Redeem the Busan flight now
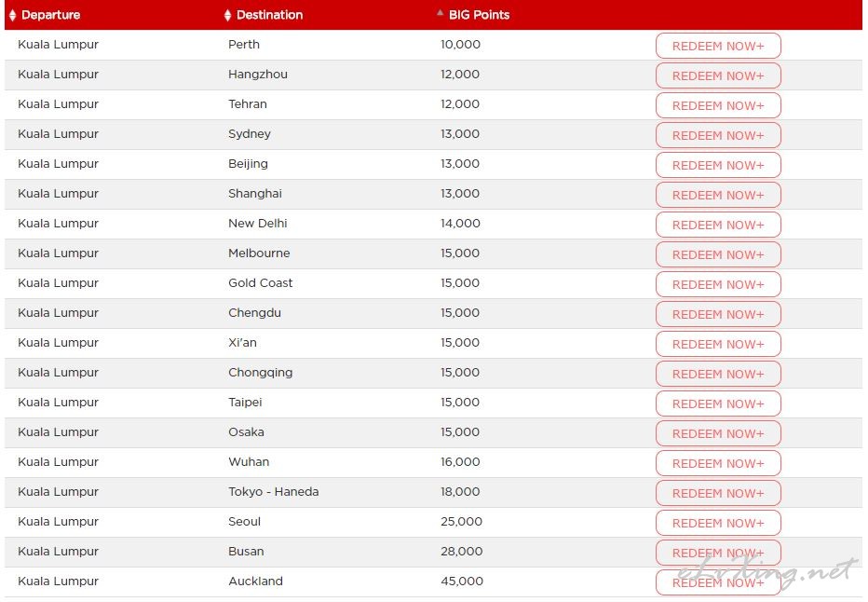This screenshot has width=868, height=602. [718, 554]
